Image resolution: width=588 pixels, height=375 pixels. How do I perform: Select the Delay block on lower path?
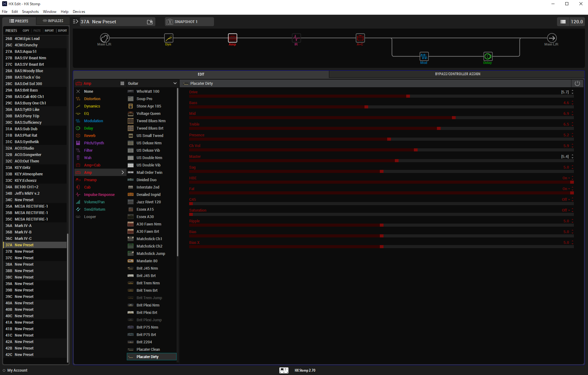(x=488, y=57)
